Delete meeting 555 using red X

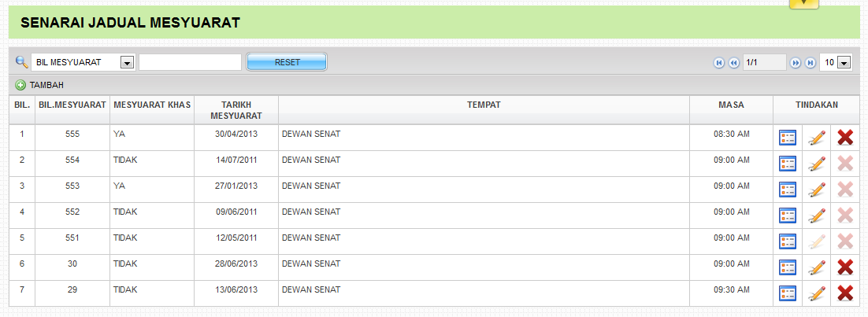845,138
